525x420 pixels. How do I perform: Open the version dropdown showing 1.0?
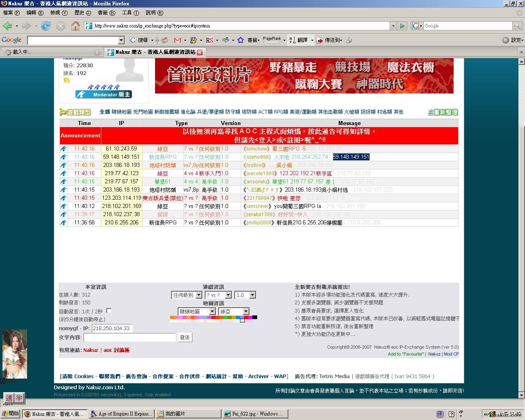point(245,295)
